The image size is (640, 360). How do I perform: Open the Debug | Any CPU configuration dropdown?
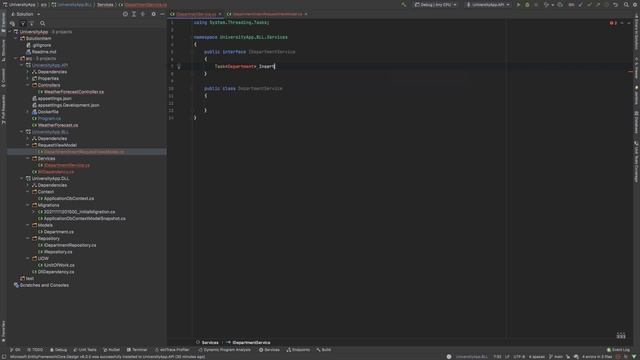click(x=436, y=5)
